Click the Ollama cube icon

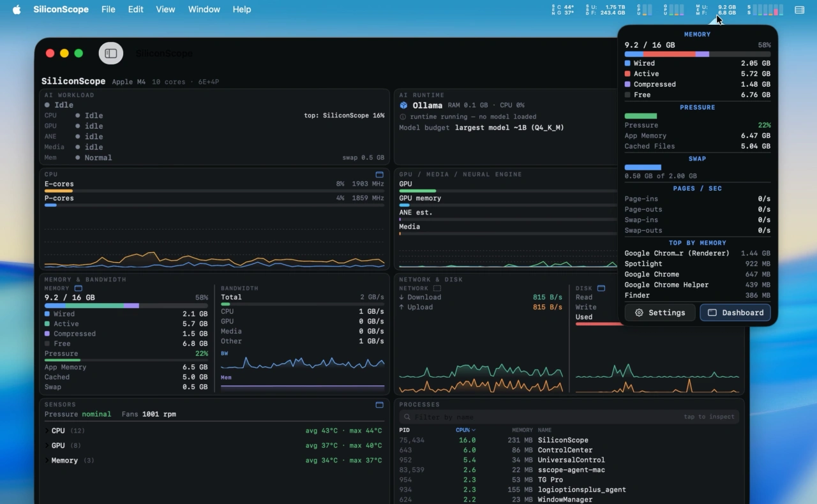(403, 105)
